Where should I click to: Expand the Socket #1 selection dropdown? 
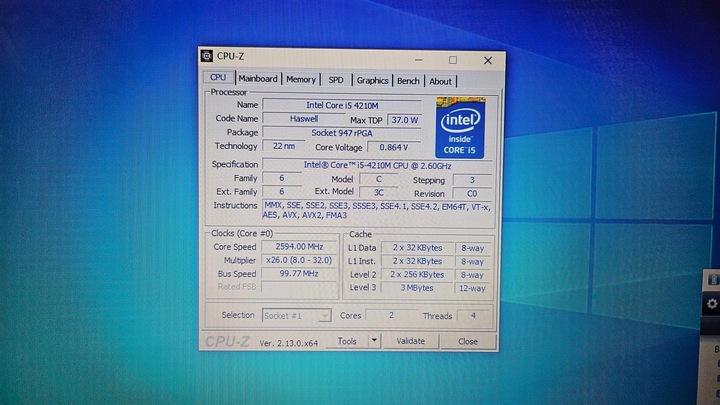[297, 315]
